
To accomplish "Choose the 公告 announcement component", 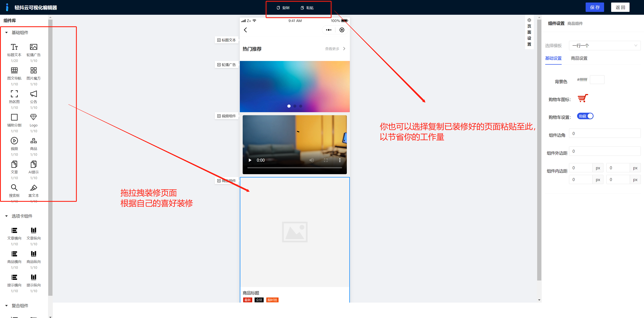I will [34, 100].
